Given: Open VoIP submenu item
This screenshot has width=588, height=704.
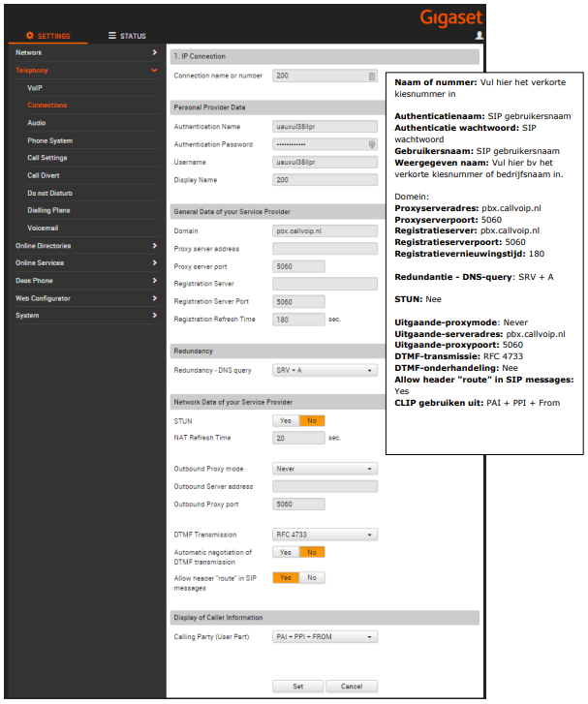Looking at the screenshot, I should coord(35,88).
